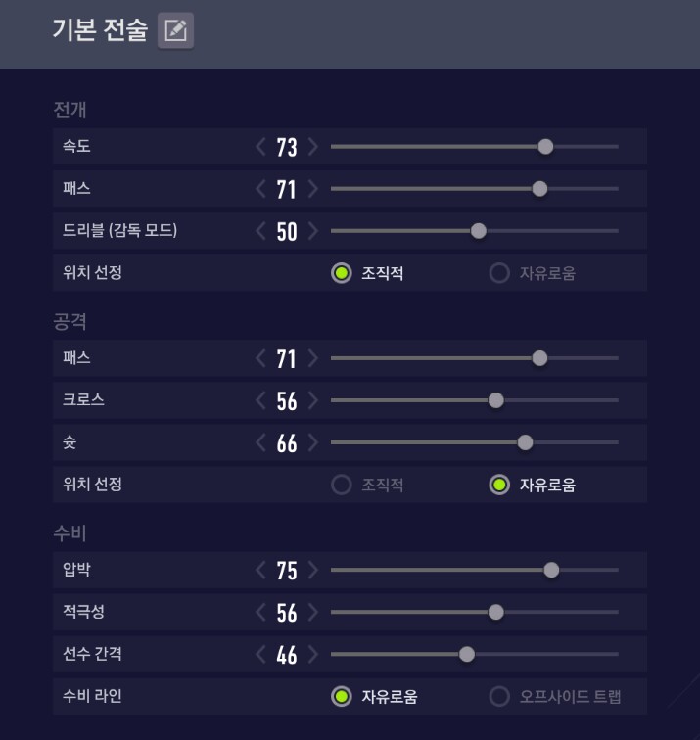The height and width of the screenshot is (740, 700).
Task: Increase 크로스 value with right chevron
Action: point(313,400)
